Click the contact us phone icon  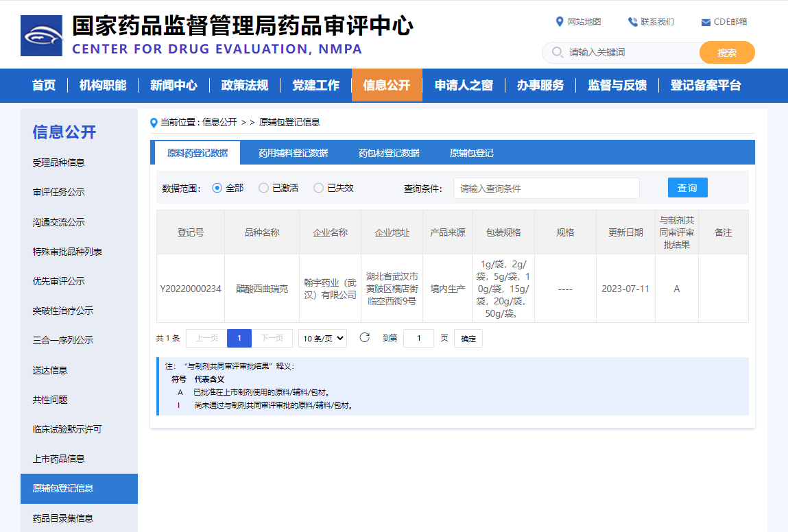coord(632,22)
